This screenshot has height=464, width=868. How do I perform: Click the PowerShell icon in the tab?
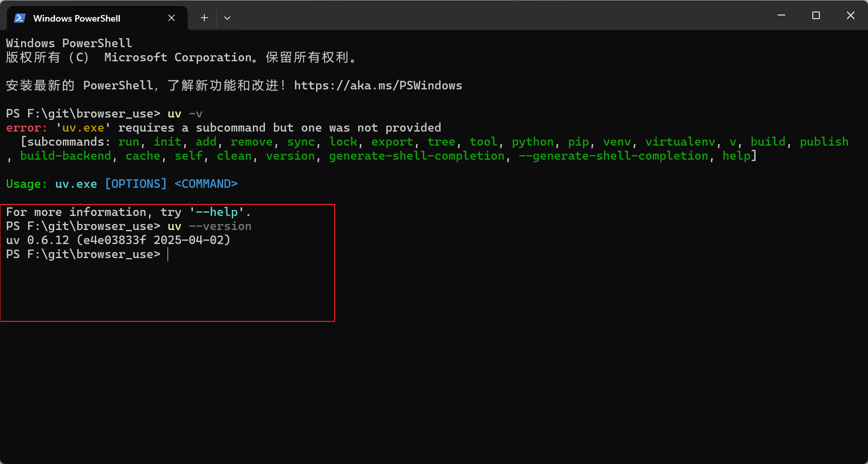coord(20,18)
